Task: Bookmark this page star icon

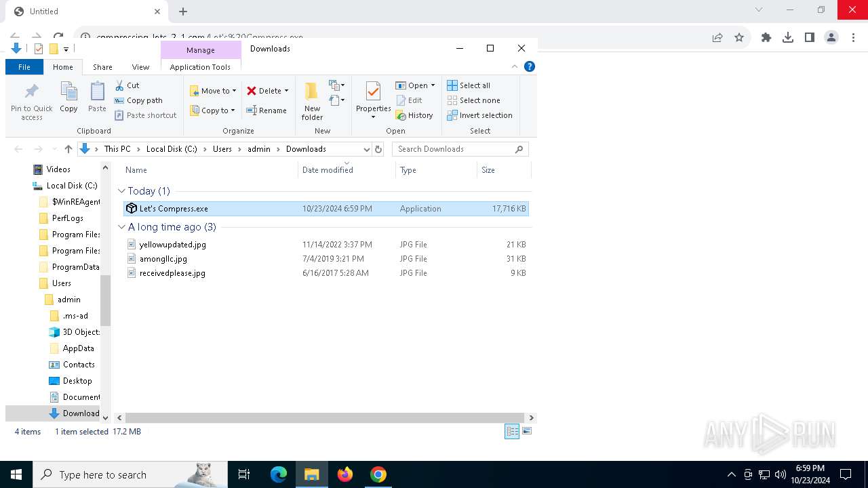Action: click(739, 38)
